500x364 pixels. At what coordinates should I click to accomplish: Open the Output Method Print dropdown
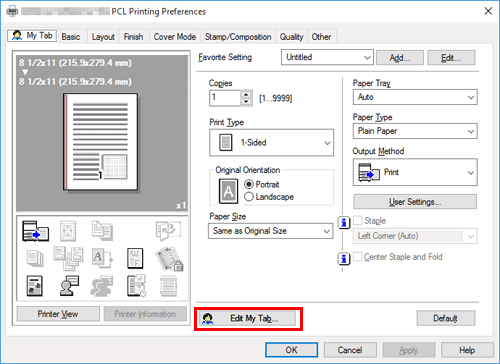415,172
